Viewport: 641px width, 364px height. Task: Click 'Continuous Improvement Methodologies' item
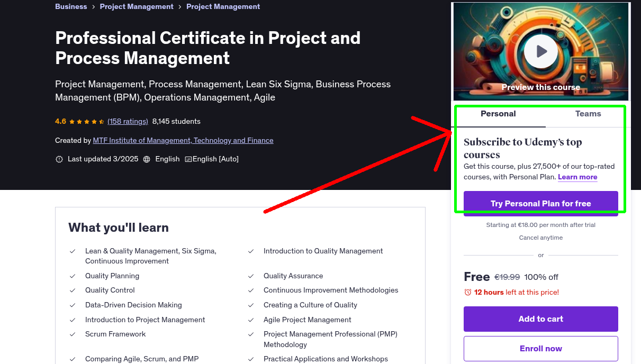tap(331, 290)
